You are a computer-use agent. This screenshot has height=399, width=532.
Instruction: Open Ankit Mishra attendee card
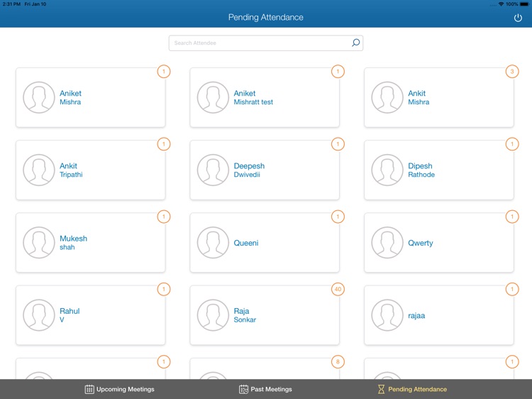pos(438,97)
